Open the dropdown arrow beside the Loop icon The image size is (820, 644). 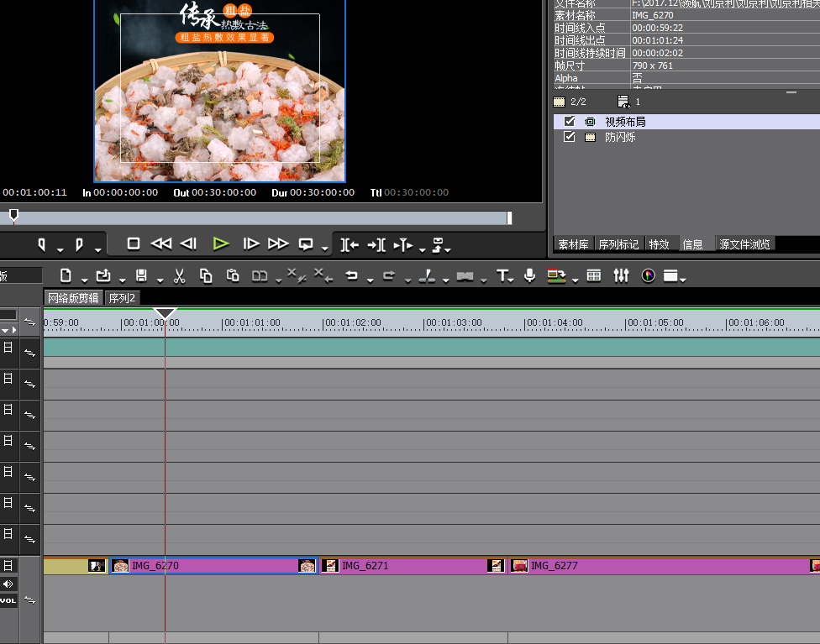pos(325,249)
